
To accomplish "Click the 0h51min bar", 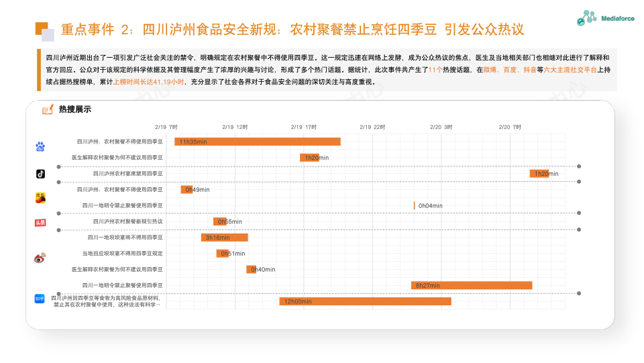I will tap(222, 254).
